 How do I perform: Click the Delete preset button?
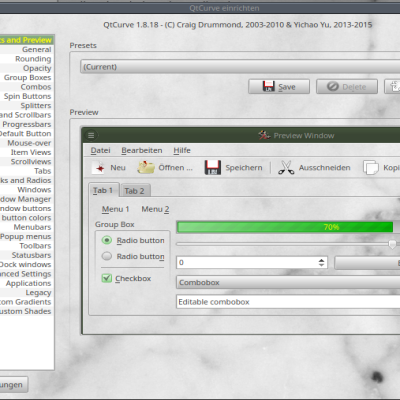[x=347, y=87]
